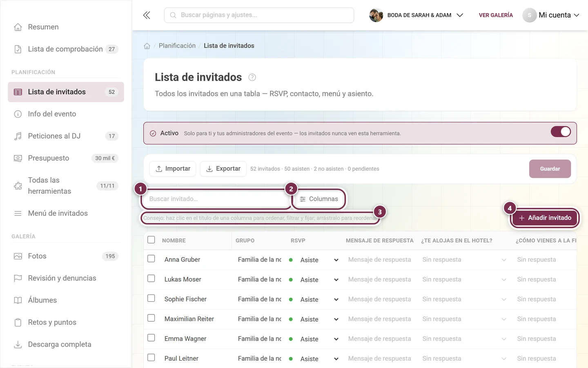
Task: Select the checkbox for Maximilian Reiter
Action: [x=151, y=318]
